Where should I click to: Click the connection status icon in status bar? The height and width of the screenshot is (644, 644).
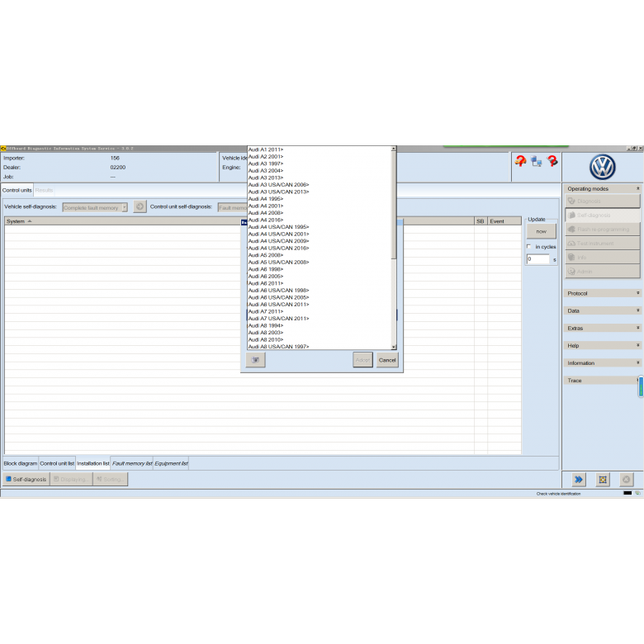[x=638, y=493]
